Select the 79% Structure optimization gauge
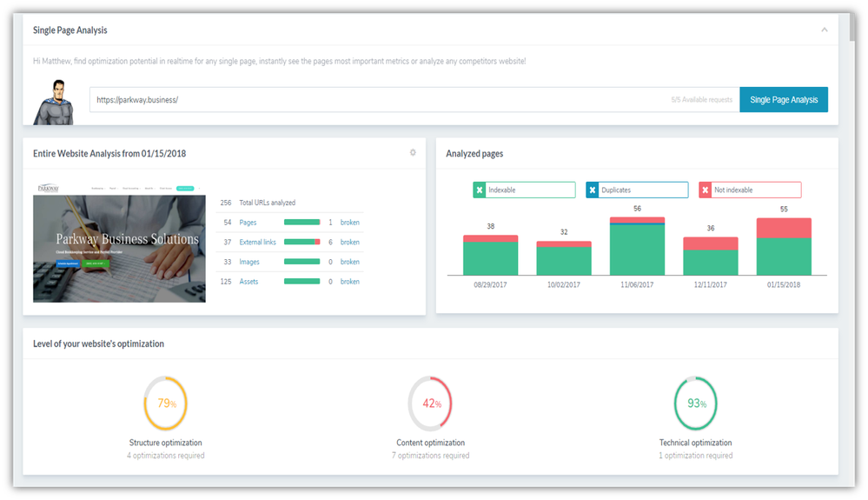The width and height of the screenshot is (868, 500). [165, 403]
